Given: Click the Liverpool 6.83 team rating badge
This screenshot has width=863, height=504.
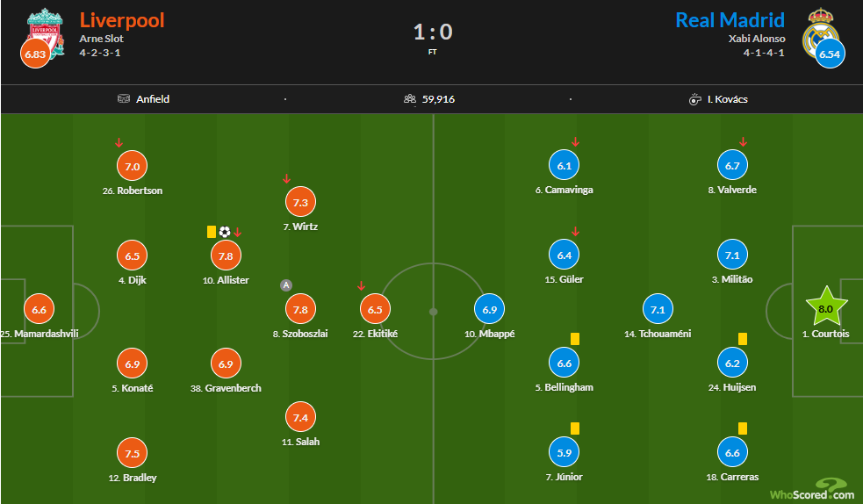Looking at the screenshot, I should 35,54.
